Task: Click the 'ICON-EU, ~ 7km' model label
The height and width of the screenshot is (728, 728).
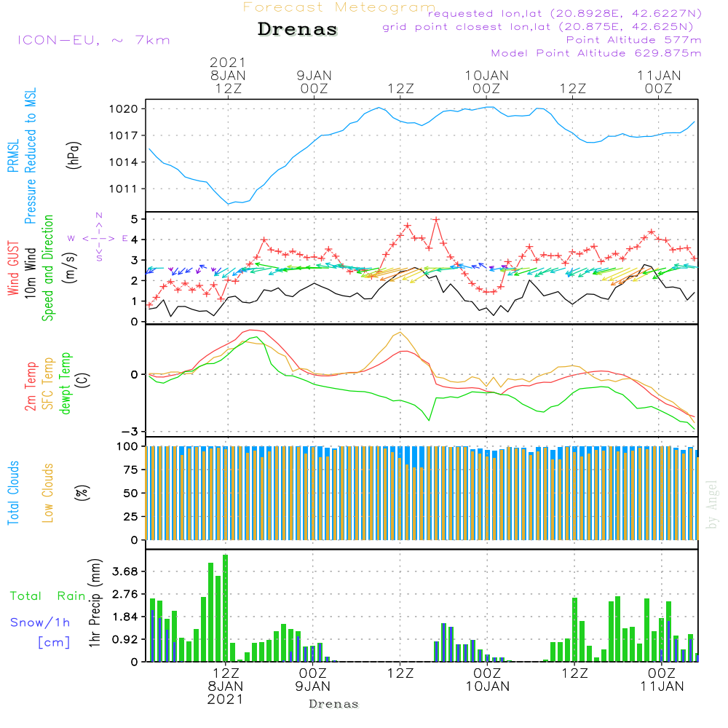Action: pos(94,40)
